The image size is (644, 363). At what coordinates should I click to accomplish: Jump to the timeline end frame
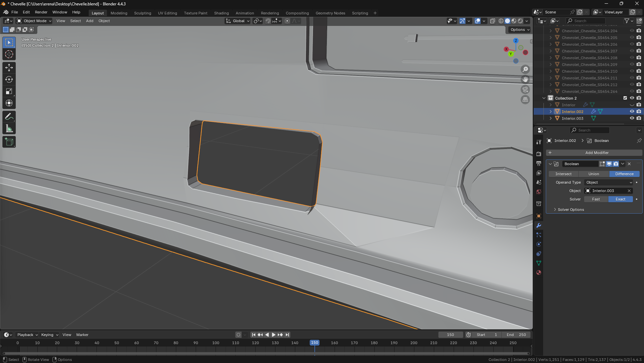[287, 335]
